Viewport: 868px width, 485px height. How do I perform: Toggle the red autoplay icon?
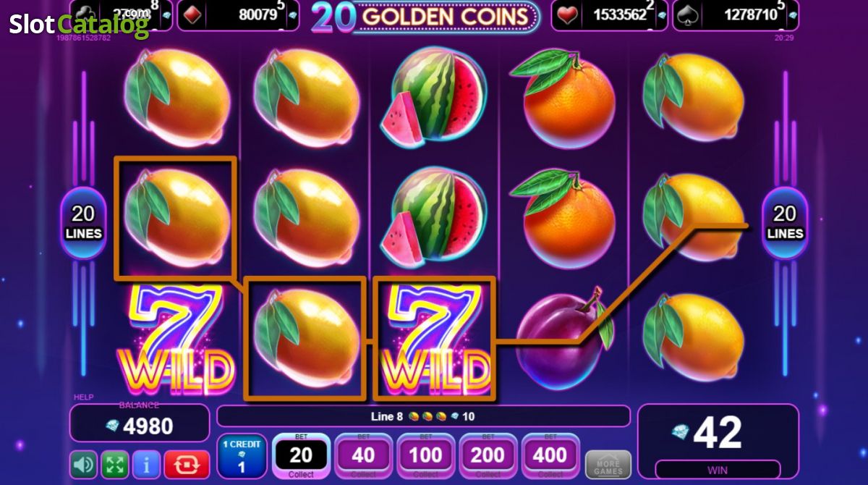click(187, 463)
